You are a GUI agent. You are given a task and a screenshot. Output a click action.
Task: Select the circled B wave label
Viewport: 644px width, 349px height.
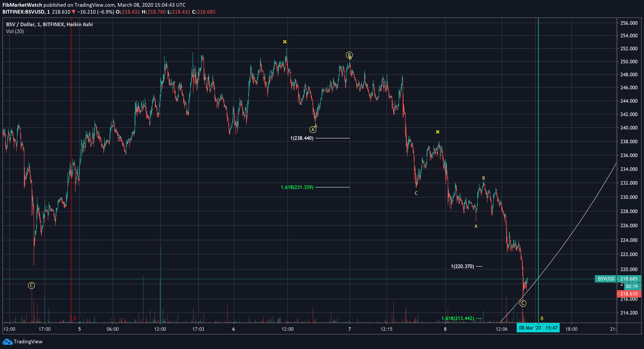(x=349, y=55)
